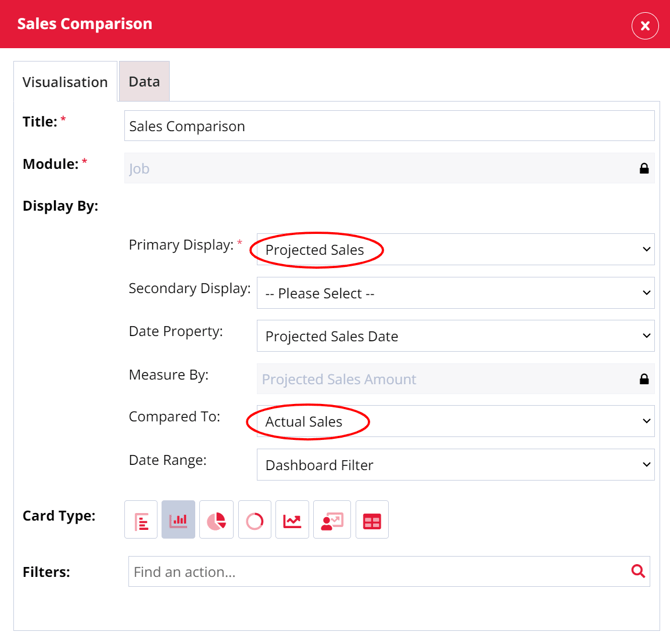Screen dimensions: 670x639
Task: Select the vertical column chart card type
Action: 178,519
